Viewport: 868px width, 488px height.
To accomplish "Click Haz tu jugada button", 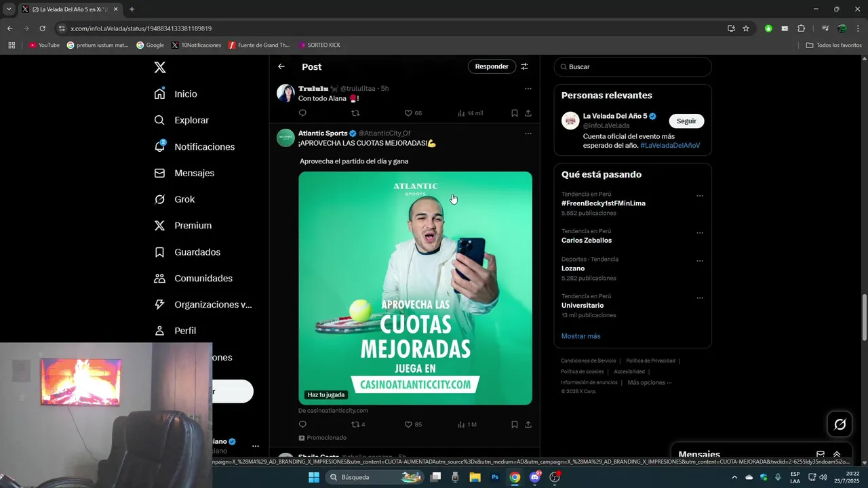I will coord(326,394).
